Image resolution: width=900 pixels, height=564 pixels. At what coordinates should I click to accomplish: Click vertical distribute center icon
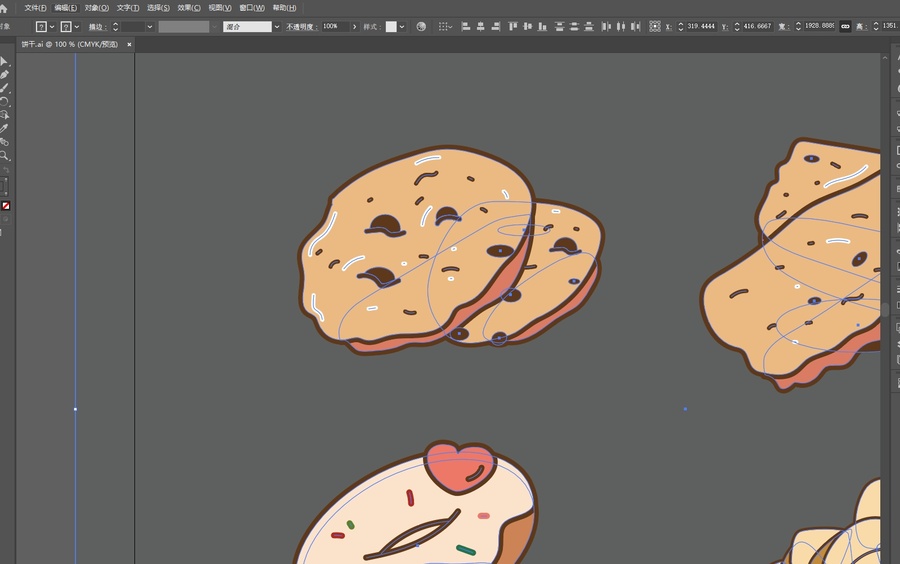(574, 26)
